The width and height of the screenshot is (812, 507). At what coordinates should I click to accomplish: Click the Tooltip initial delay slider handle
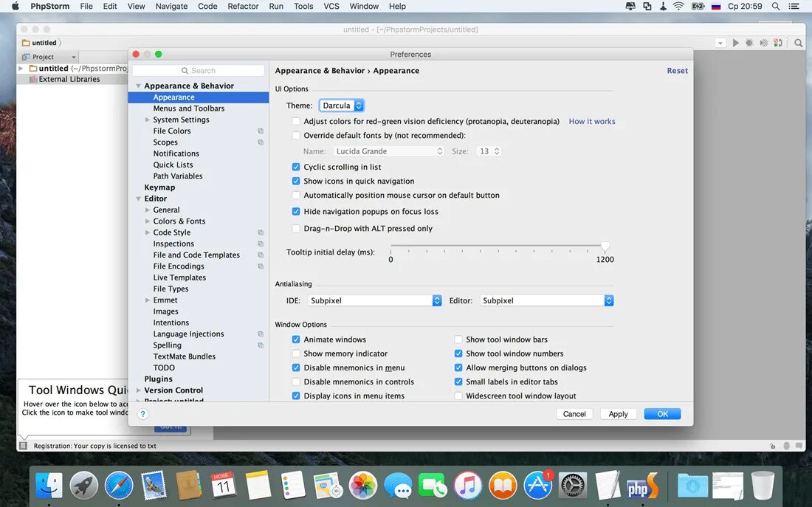pos(605,246)
